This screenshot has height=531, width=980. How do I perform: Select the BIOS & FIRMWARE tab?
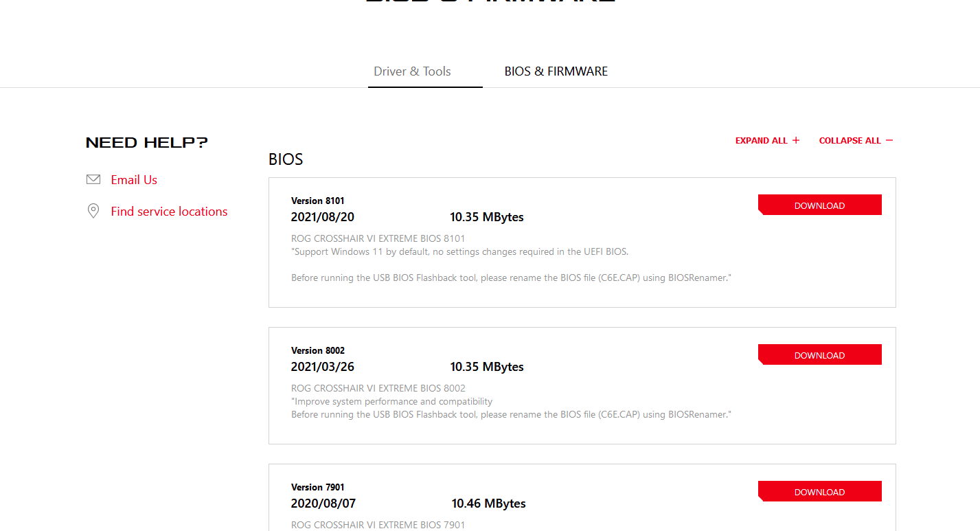click(x=556, y=71)
